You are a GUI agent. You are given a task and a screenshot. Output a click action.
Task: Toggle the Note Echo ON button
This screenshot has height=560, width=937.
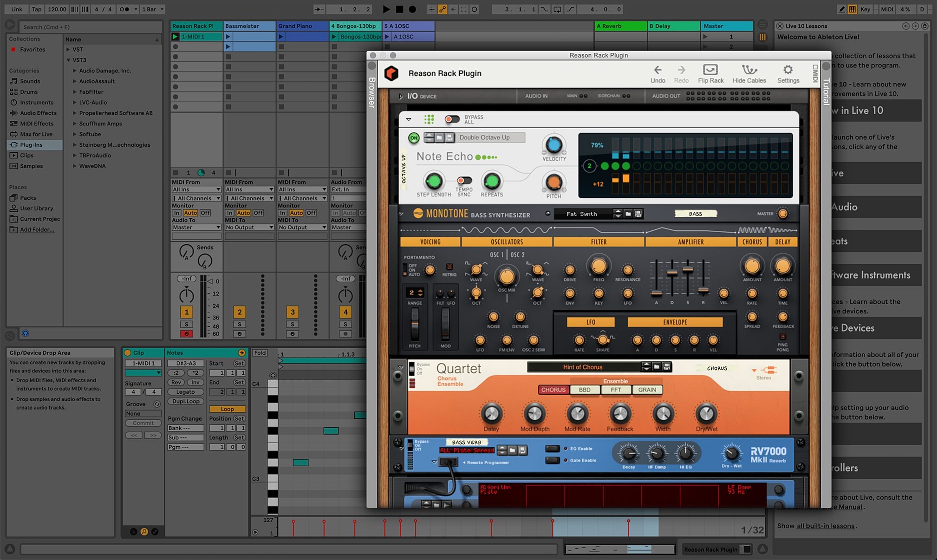[413, 138]
